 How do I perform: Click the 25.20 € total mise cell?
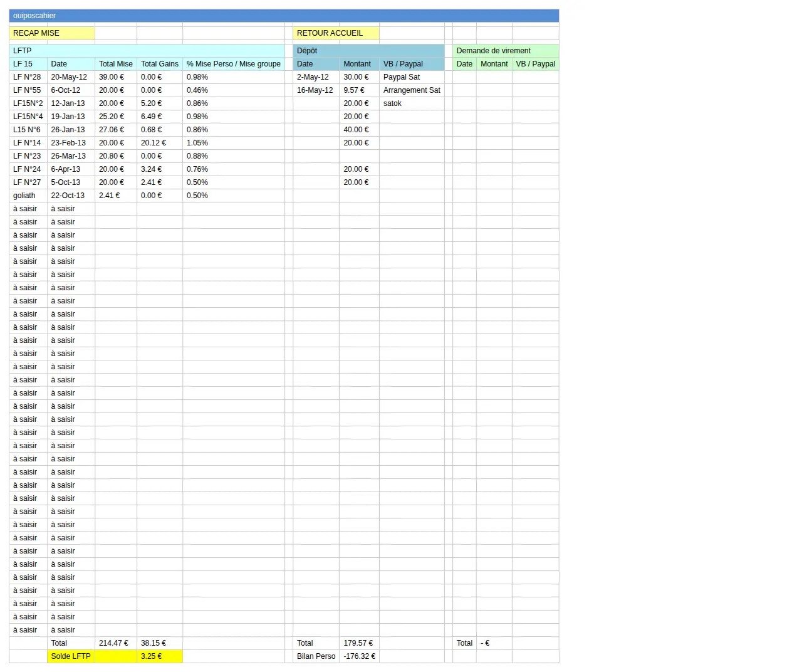point(116,117)
